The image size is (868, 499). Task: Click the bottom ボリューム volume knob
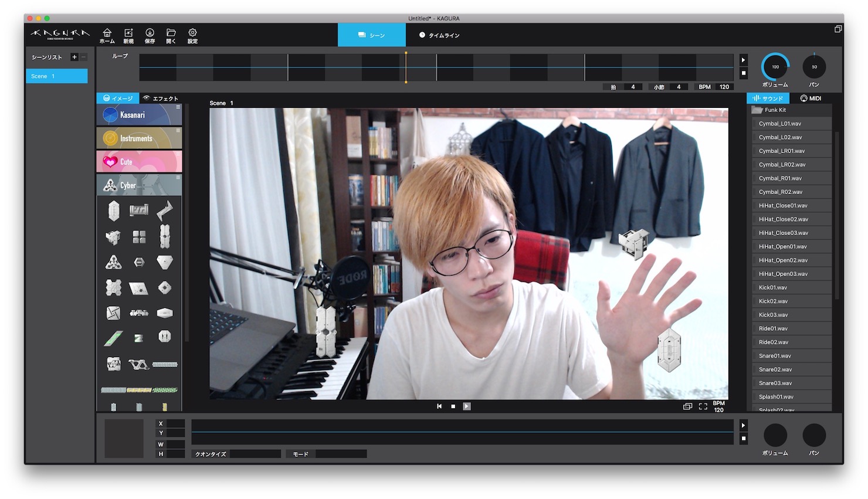(x=775, y=436)
